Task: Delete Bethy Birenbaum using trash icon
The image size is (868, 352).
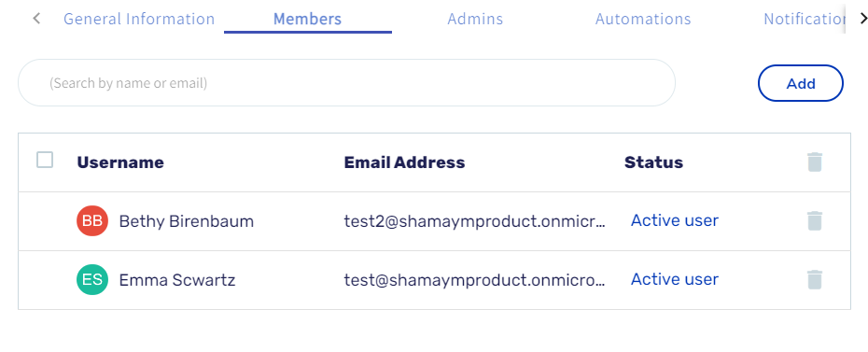Action: click(814, 221)
